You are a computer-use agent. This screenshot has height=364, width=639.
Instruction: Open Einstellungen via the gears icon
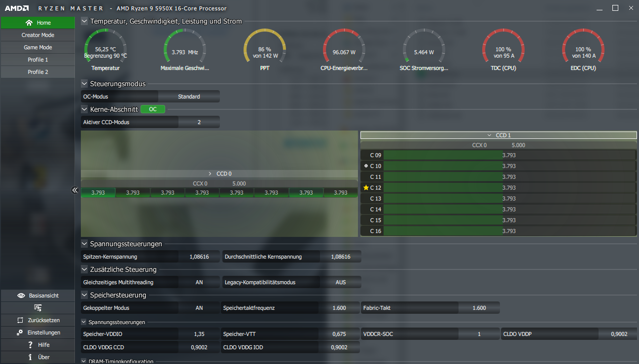(x=20, y=332)
